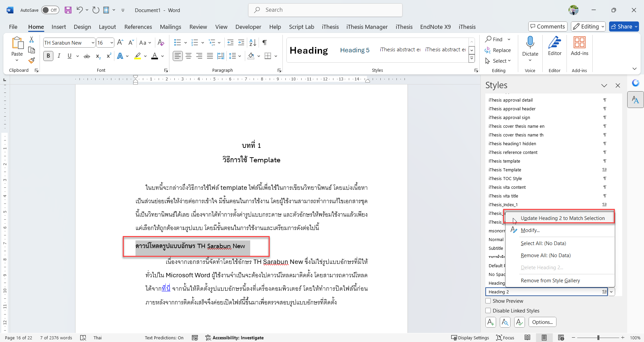Viewport: 644px width, 342px height.
Task: Apply strikethrough formatting
Action: coord(87,56)
